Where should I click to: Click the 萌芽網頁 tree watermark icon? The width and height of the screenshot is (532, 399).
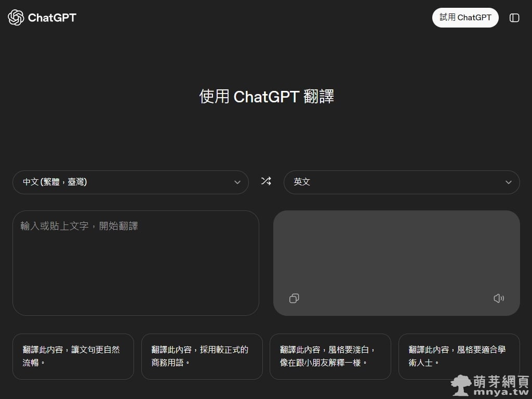[x=461, y=385]
